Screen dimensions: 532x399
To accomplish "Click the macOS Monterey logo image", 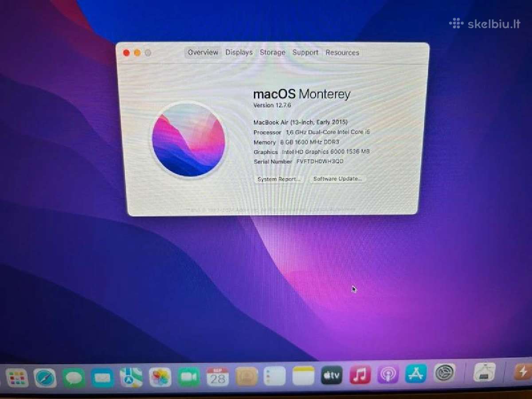I will pos(188,140).
